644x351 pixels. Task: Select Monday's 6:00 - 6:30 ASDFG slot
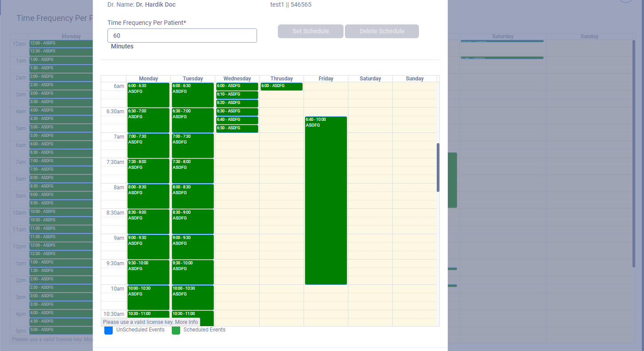click(x=148, y=95)
